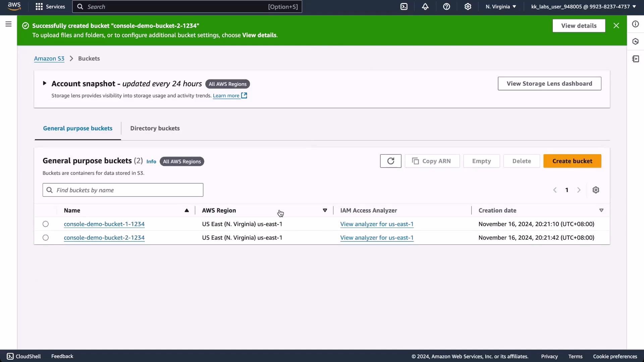Open the Info link beside bucket count
Image resolution: width=644 pixels, height=362 pixels.
click(x=151, y=161)
